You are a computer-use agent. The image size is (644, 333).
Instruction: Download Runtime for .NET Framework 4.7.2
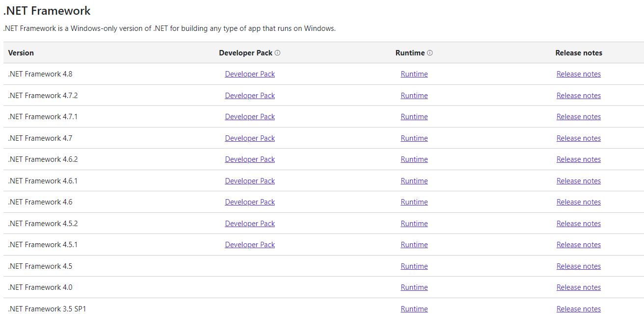[414, 96]
